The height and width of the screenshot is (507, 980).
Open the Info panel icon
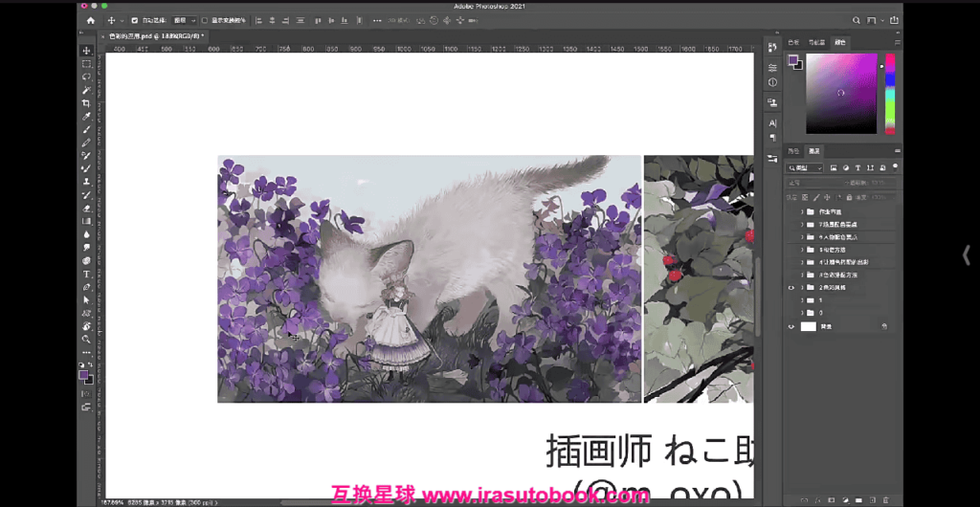772,82
